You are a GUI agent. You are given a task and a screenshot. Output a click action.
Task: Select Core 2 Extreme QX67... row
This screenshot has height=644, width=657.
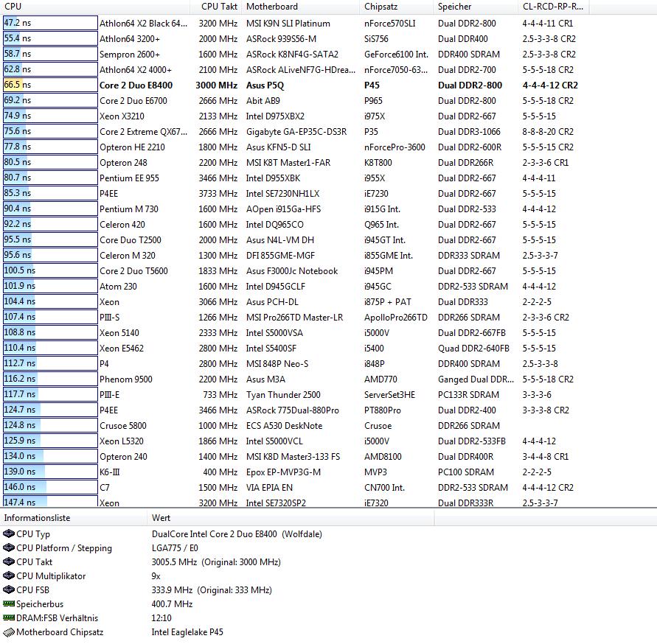click(293, 132)
